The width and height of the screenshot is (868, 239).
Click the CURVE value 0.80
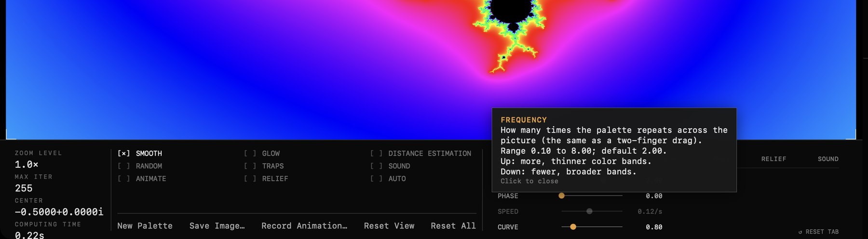(x=654, y=226)
